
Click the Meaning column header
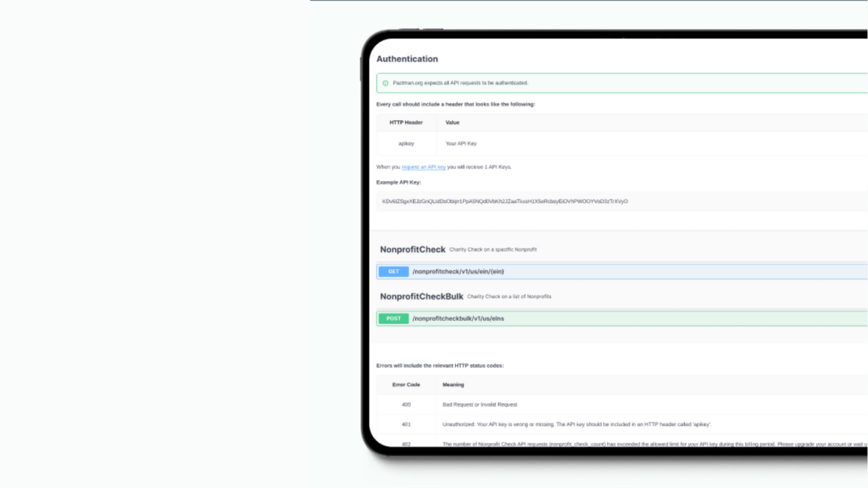point(454,385)
